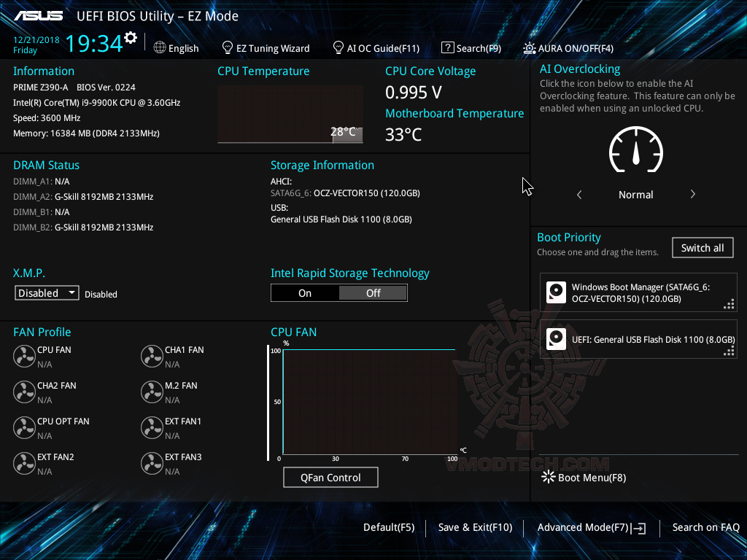Click the Boot Menu snowflake icon

point(549,477)
